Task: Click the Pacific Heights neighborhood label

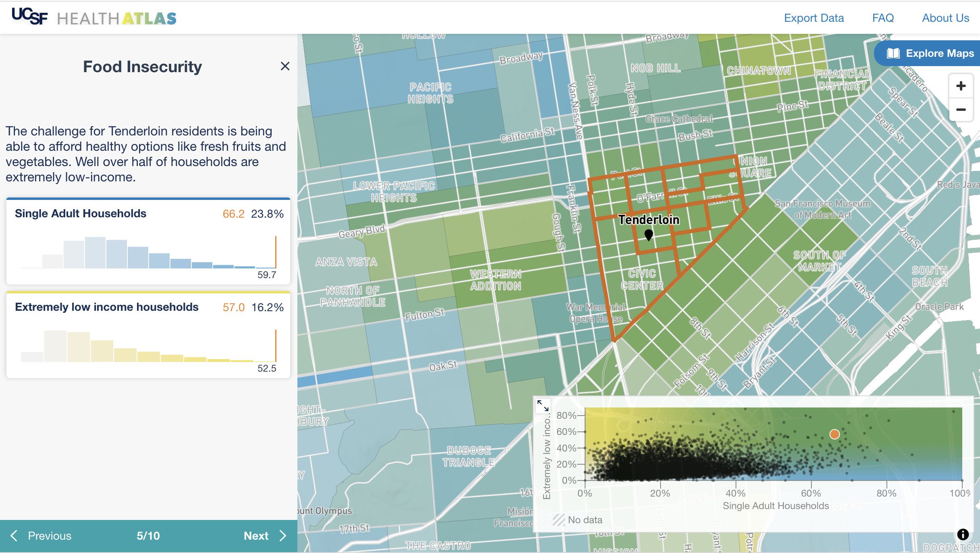Action: pyautogui.click(x=430, y=93)
